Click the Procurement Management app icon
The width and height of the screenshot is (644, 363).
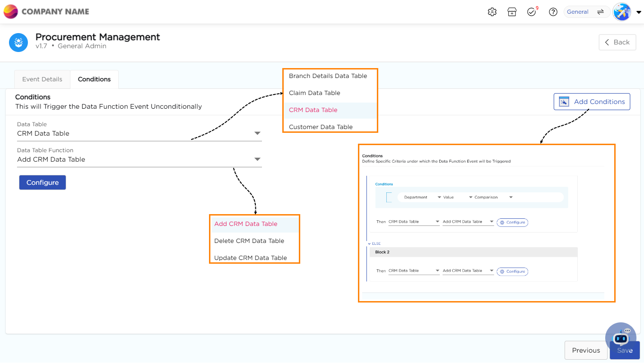click(x=18, y=42)
